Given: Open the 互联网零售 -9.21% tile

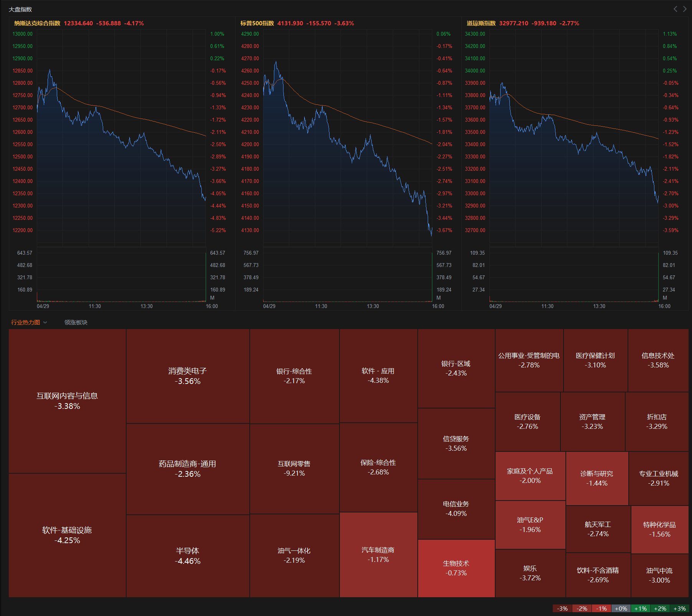Looking at the screenshot, I should tap(294, 468).
